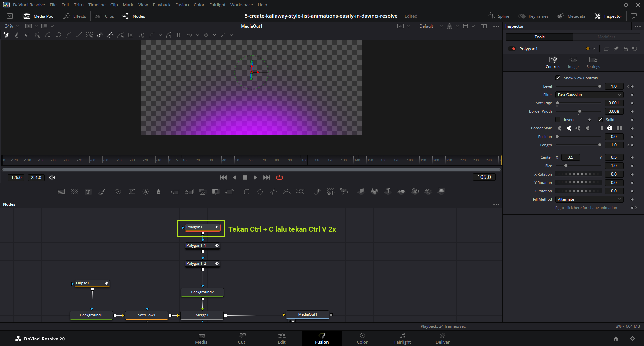Enable the Invert checkbox
644x346 pixels.
pos(558,120)
